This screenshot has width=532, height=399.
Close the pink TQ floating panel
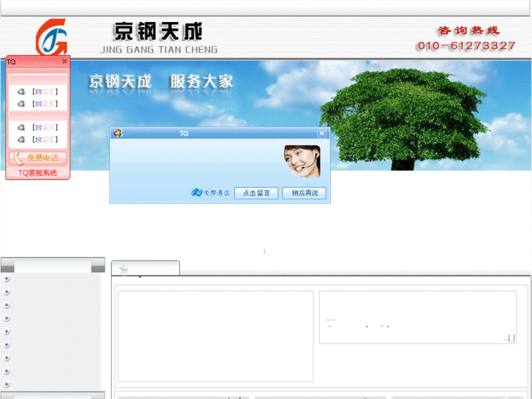(x=64, y=62)
